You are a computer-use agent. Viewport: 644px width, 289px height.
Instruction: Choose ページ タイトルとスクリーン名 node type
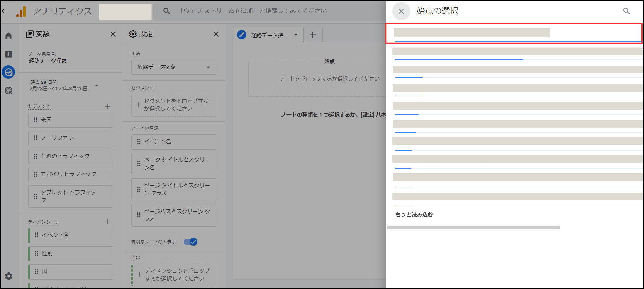pos(174,164)
